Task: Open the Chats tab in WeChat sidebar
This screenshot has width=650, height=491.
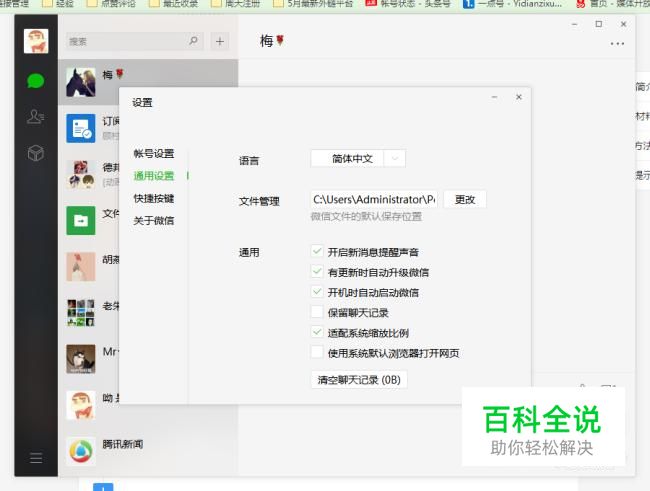Action: click(x=36, y=80)
